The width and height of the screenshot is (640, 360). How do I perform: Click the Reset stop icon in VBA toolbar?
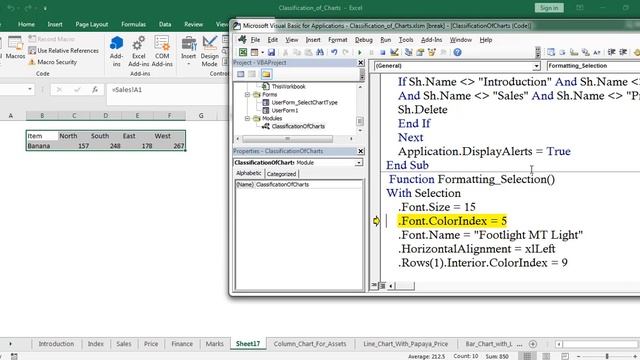tap(382, 52)
